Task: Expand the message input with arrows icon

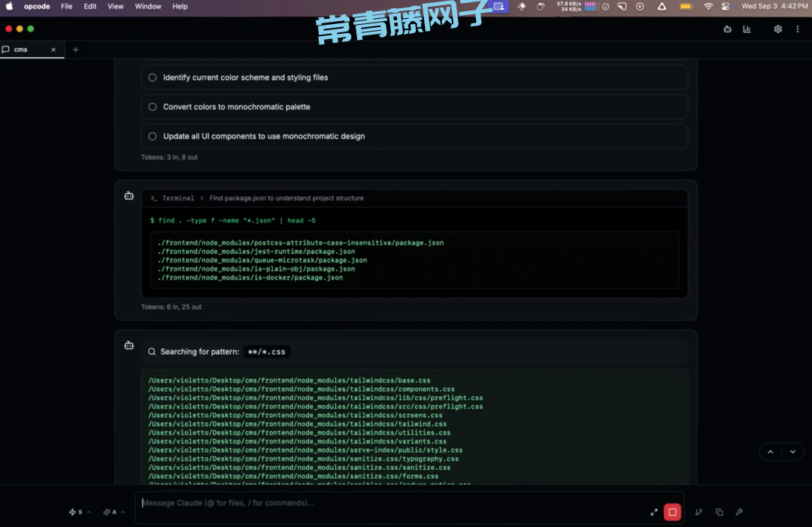Action: click(x=653, y=512)
